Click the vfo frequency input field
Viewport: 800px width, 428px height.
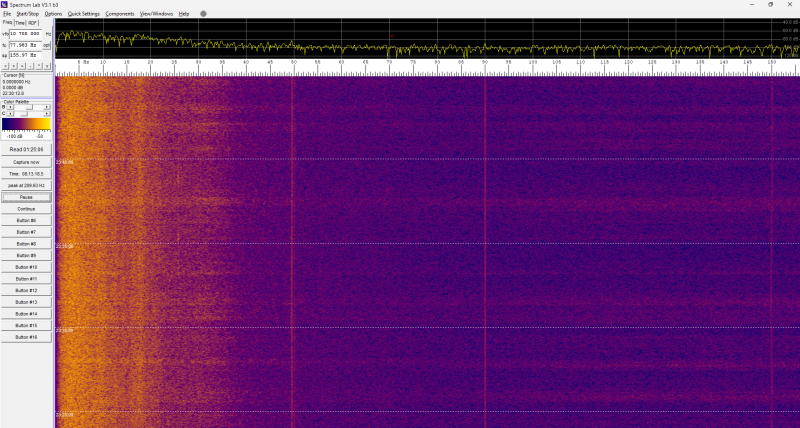[26, 34]
